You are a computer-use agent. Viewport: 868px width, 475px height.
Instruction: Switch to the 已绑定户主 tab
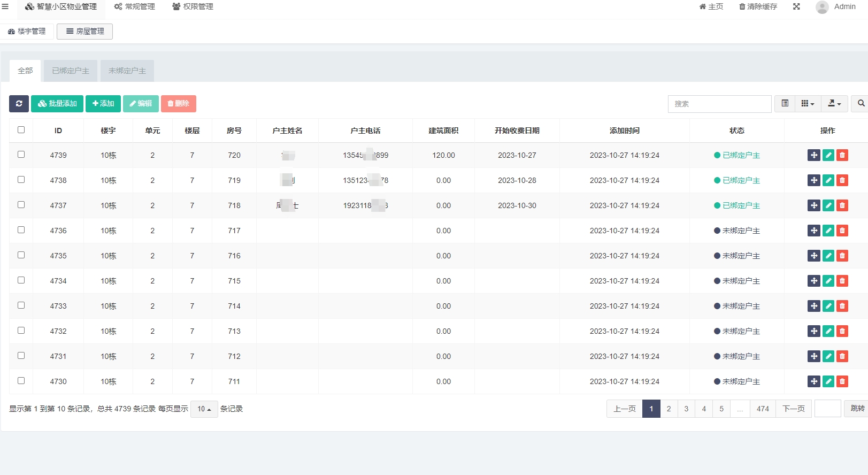click(x=71, y=71)
